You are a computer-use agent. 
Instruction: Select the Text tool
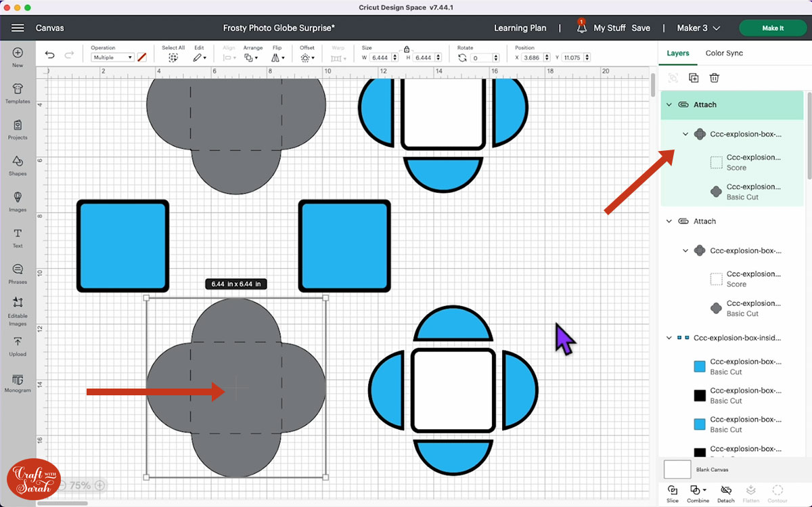(x=18, y=237)
